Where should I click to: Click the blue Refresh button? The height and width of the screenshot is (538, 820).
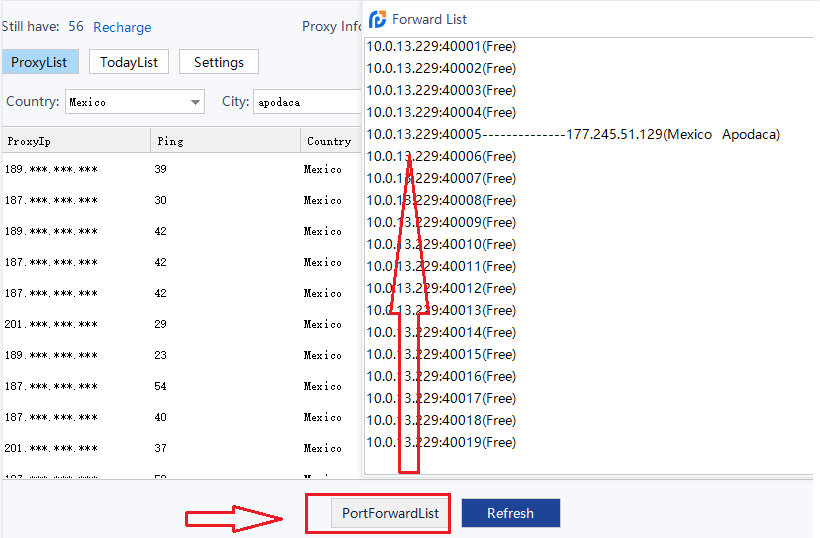pos(510,513)
